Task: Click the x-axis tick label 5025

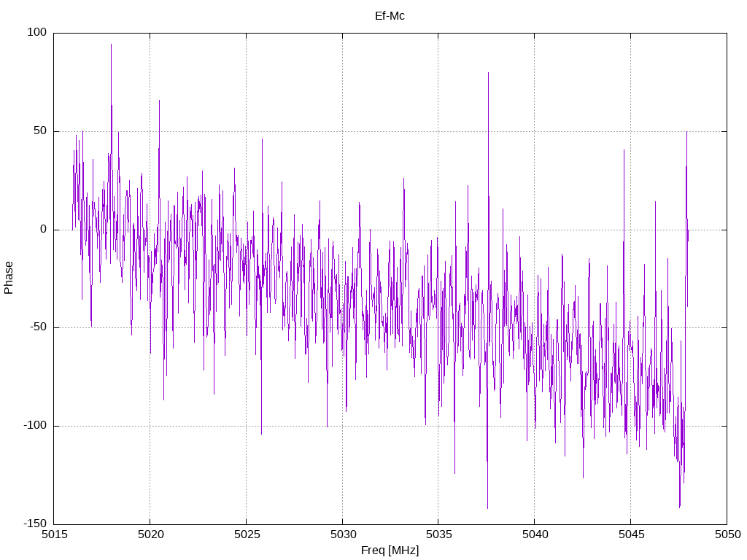Action: click(247, 534)
